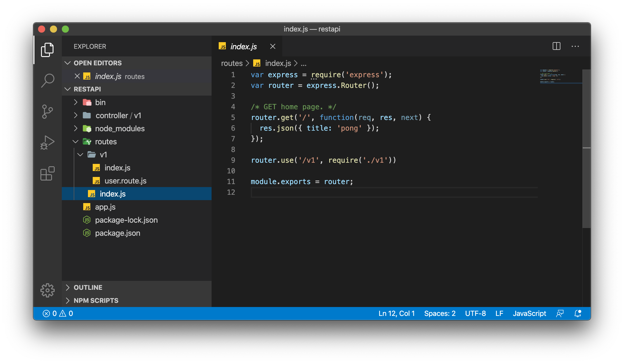Open the Extensions view
The width and height of the screenshot is (624, 364).
[48, 173]
